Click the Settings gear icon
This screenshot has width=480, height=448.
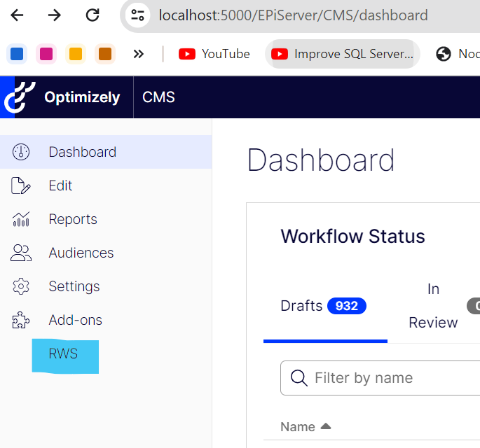(x=21, y=286)
